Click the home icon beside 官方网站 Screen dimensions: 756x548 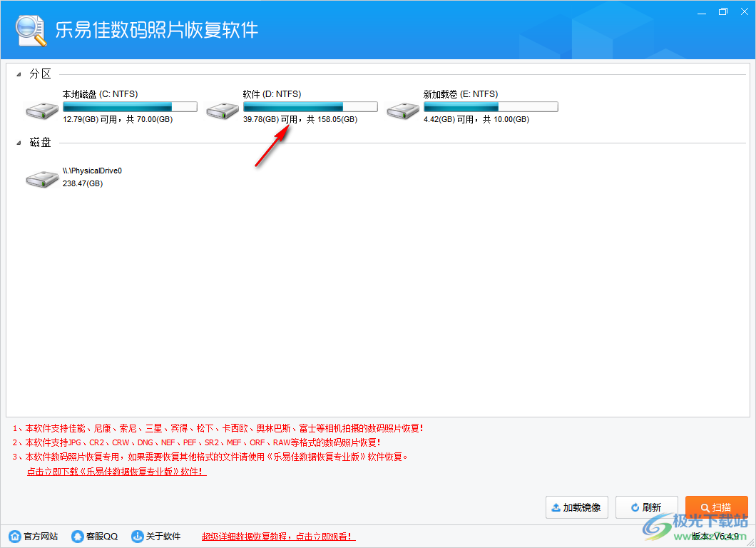point(15,536)
